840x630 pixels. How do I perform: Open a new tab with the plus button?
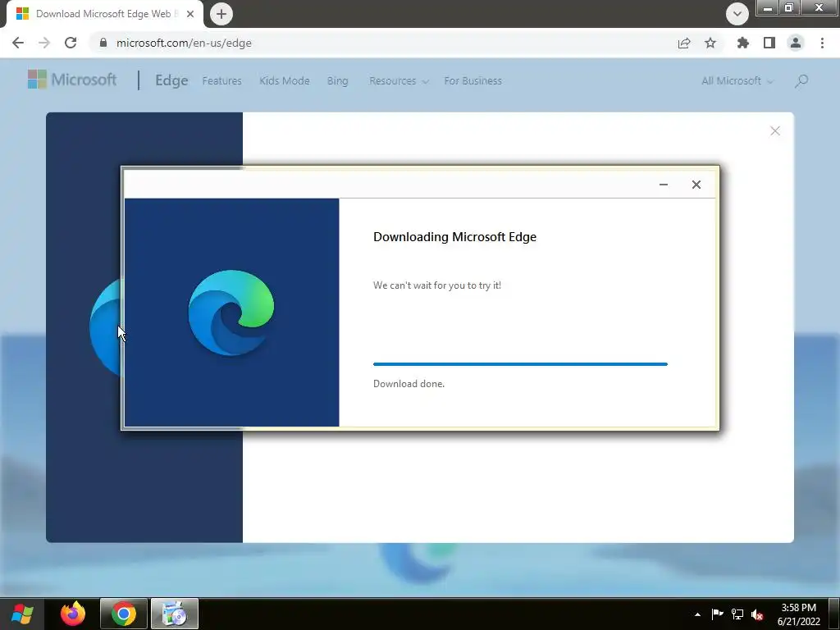(221, 14)
